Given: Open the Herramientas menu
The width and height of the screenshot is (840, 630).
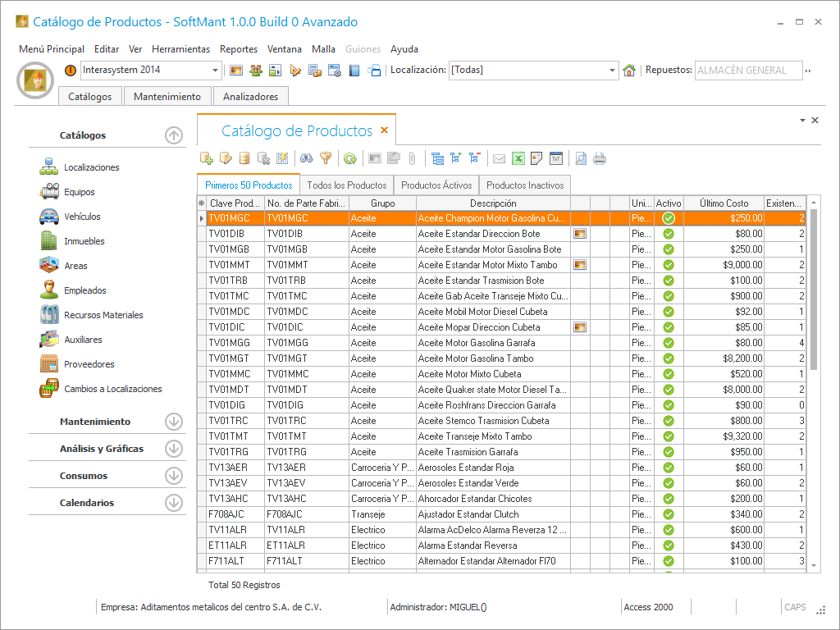Looking at the screenshot, I should [180, 49].
